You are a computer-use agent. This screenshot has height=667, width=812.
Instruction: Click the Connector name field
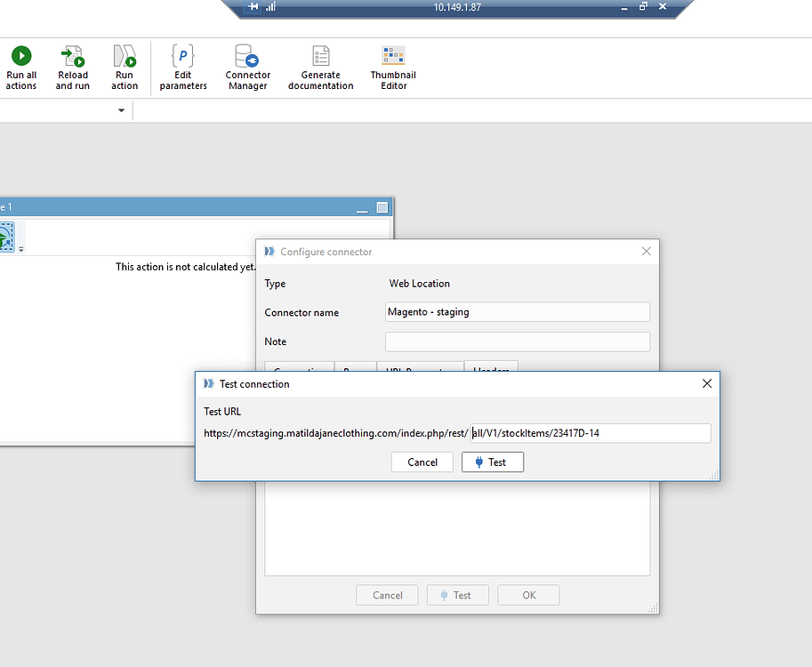(x=518, y=312)
